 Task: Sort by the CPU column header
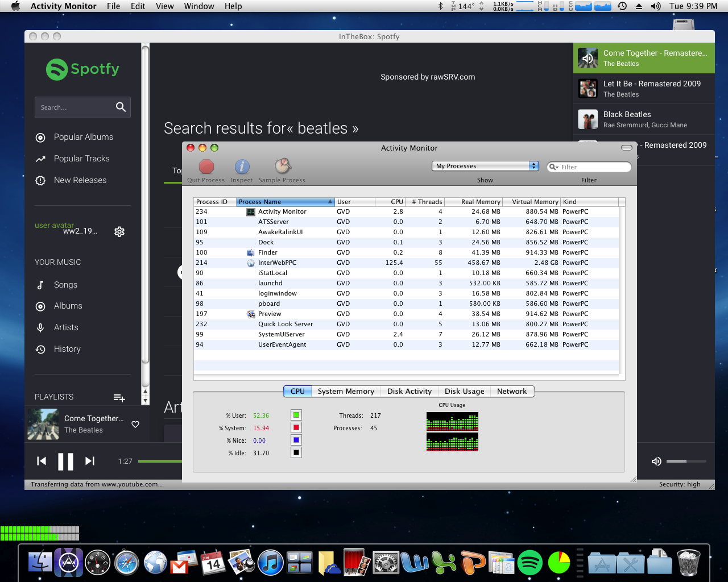pos(390,202)
